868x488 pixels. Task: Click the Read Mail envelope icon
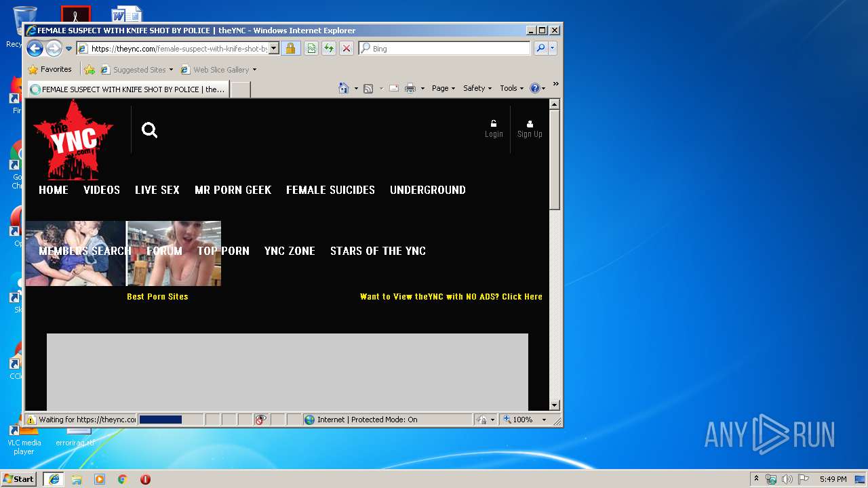(393, 88)
